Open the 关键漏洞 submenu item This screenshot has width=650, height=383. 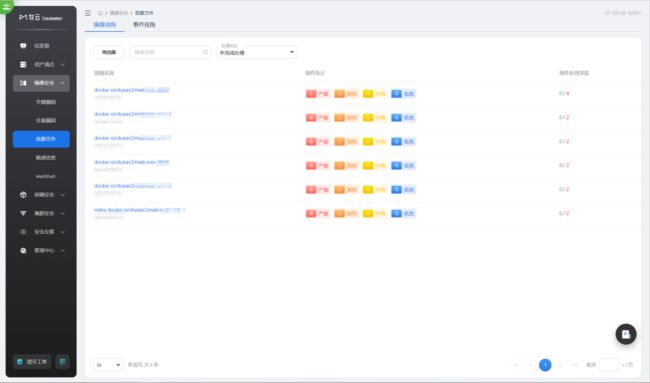click(x=45, y=102)
